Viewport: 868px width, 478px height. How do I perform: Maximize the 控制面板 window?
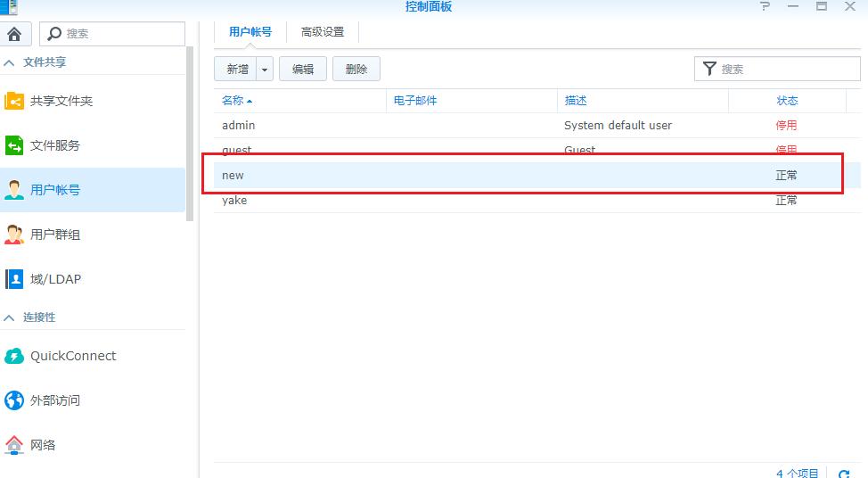click(822, 6)
